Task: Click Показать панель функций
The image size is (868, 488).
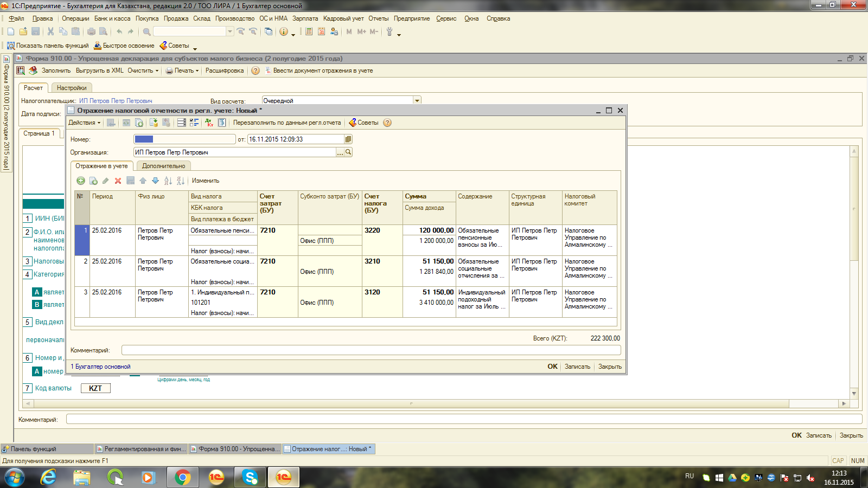Action: pos(48,46)
